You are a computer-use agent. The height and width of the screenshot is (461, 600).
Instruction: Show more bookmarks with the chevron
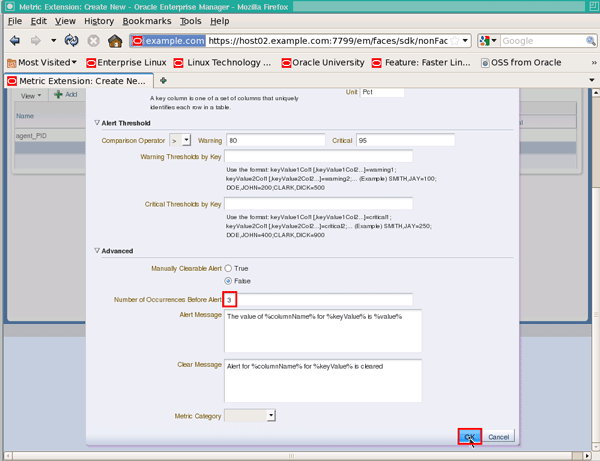pyautogui.click(x=593, y=62)
